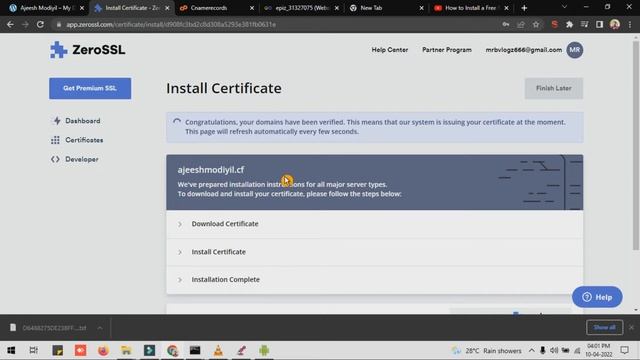This screenshot has width=640, height=360.
Task: Click the floating Help button
Action: click(597, 297)
